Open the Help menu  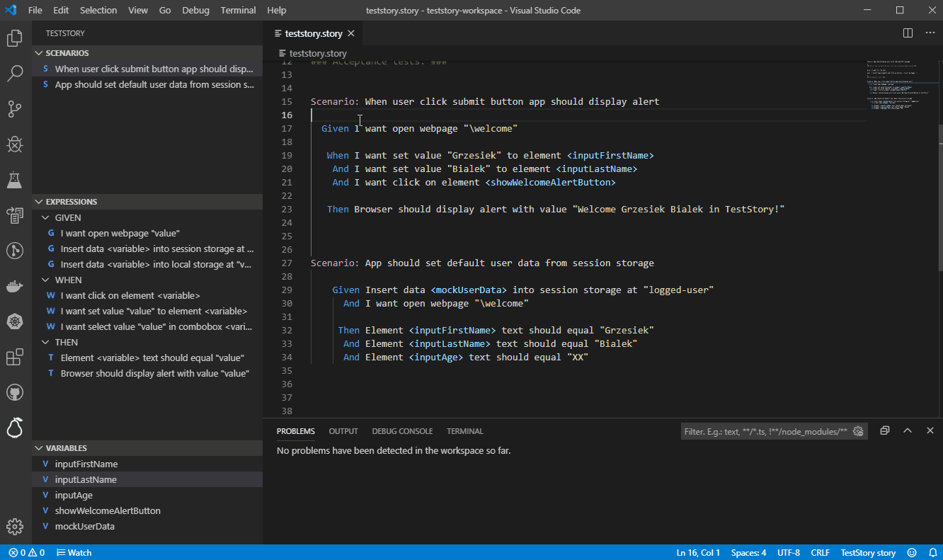coord(277,10)
